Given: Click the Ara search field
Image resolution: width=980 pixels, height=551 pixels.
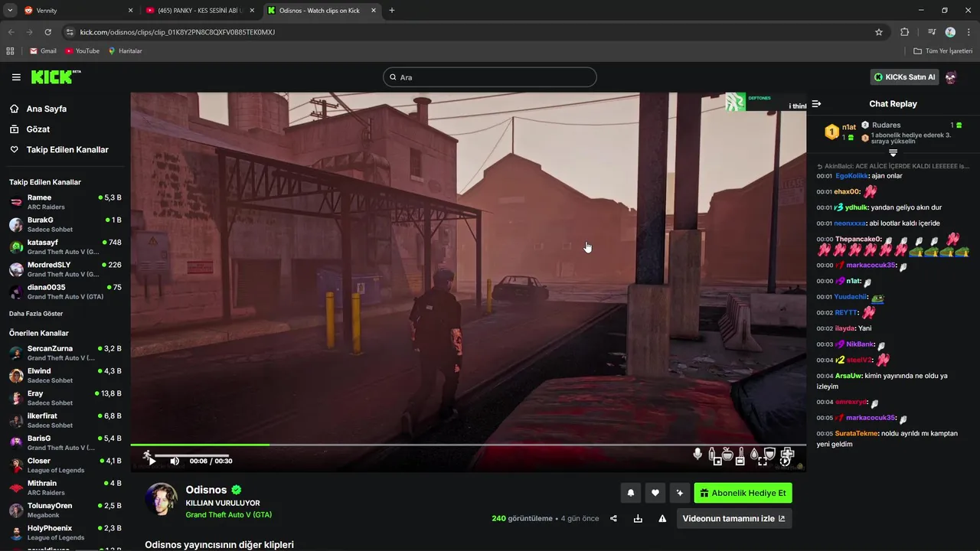Looking at the screenshot, I should pyautogui.click(x=490, y=77).
